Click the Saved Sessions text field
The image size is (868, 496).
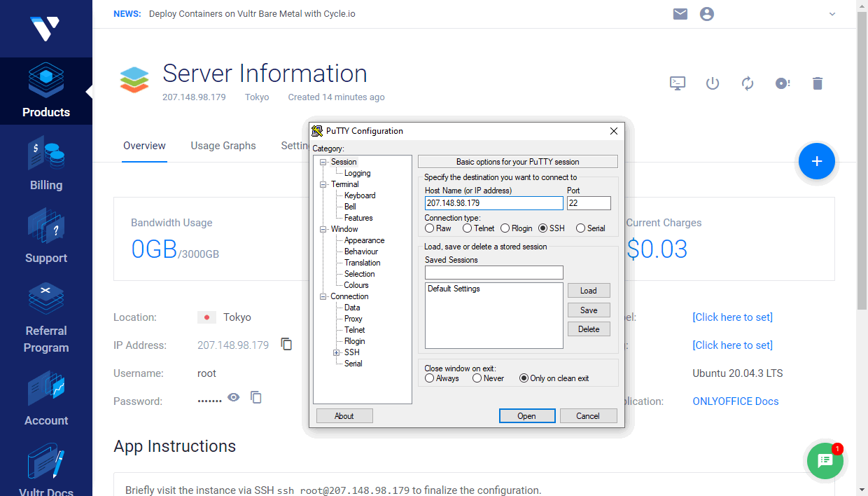493,273
